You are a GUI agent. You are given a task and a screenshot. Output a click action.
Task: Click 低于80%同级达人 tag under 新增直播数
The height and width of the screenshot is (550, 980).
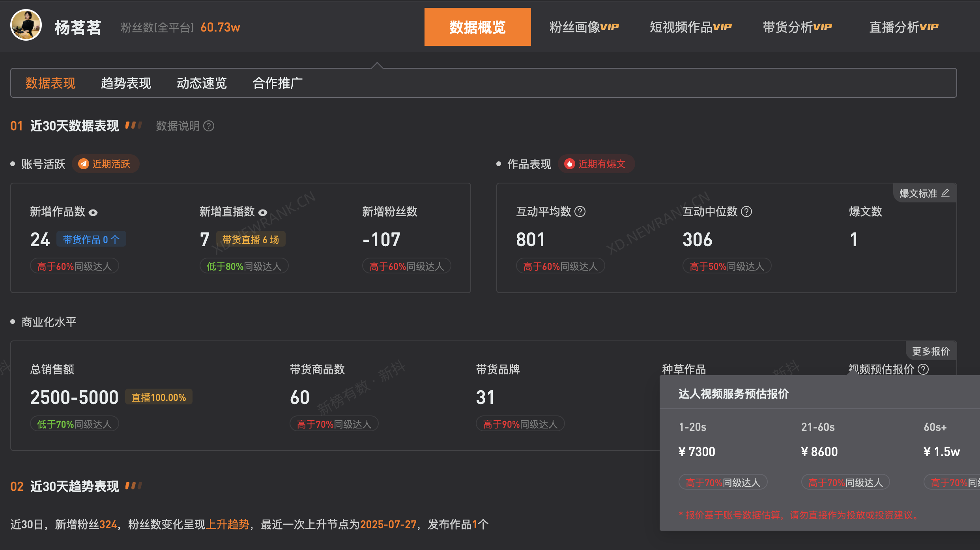[244, 266]
